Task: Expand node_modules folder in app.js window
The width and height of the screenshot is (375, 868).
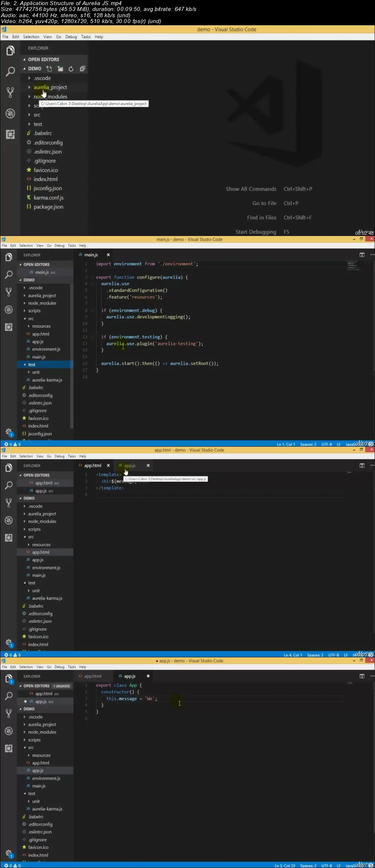Action: click(x=42, y=732)
